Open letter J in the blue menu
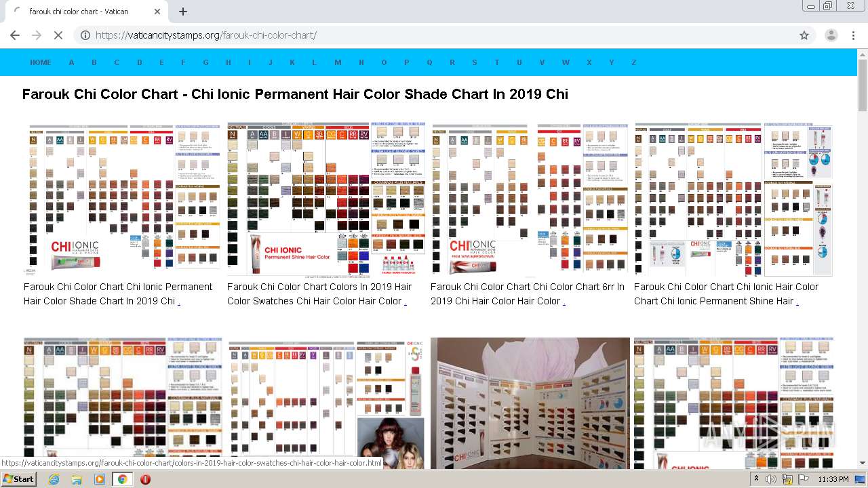This screenshot has width=868, height=488. (x=271, y=62)
